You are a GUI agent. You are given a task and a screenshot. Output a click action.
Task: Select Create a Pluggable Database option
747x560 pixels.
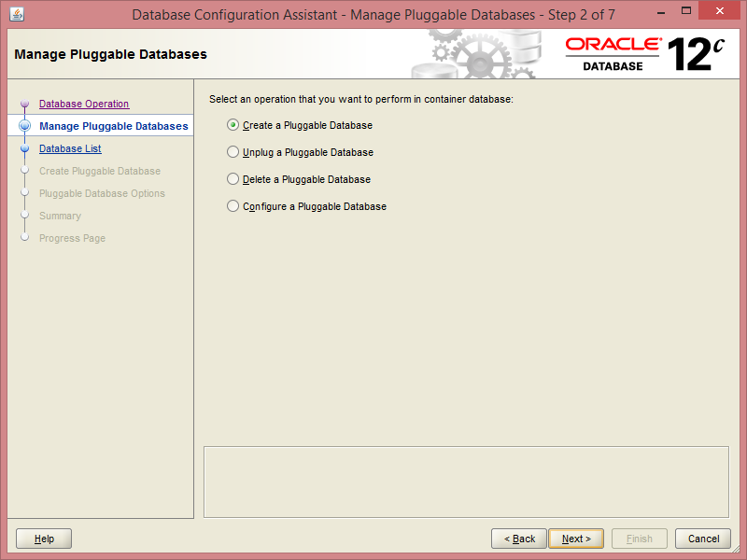(x=233, y=124)
